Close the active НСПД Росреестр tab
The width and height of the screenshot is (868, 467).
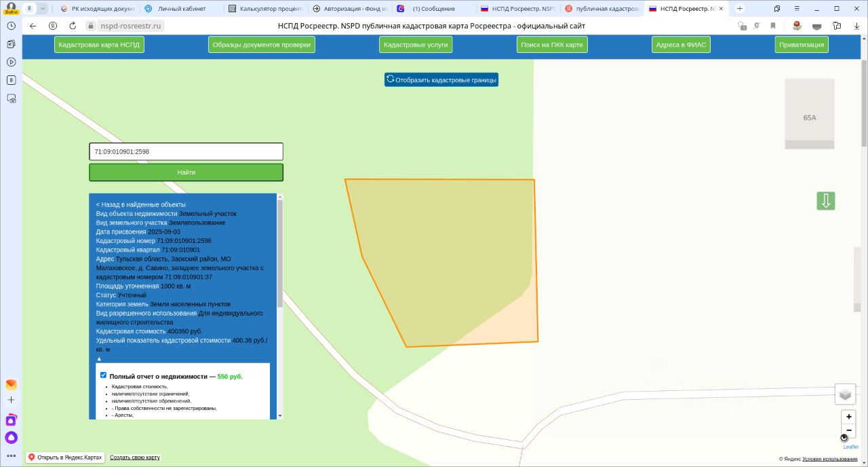click(x=722, y=9)
